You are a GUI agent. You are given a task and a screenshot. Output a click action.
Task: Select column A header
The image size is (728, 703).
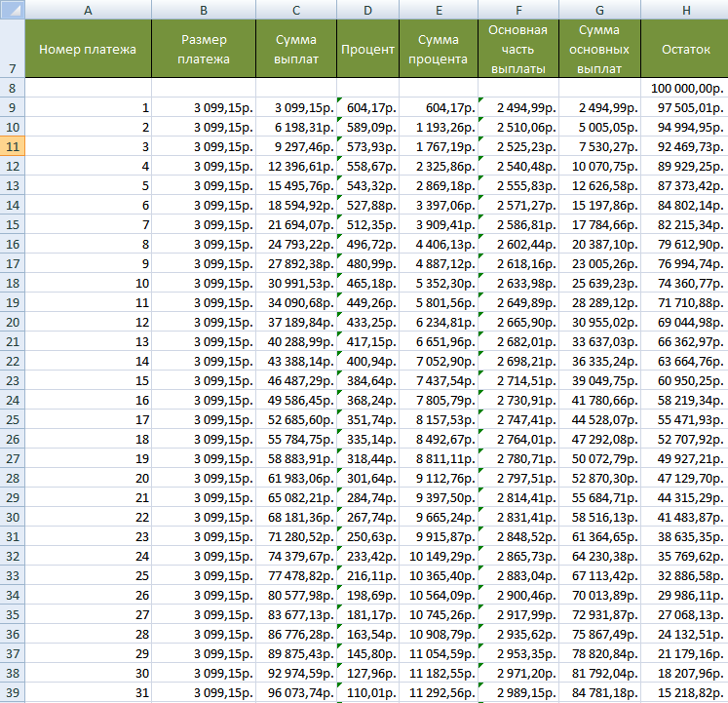pyautogui.click(x=89, y=10)
